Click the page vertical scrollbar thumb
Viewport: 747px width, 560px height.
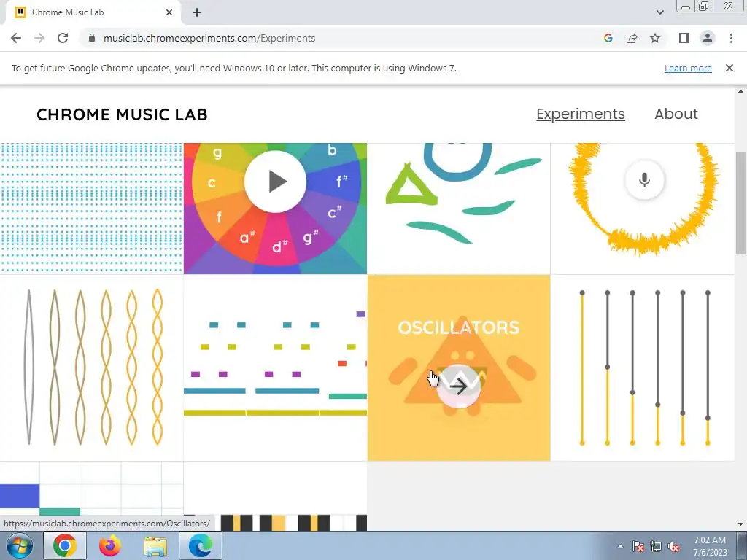pyautogui.click(x=740, y=203)
